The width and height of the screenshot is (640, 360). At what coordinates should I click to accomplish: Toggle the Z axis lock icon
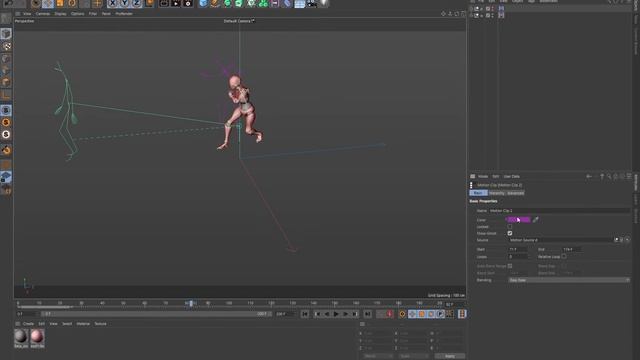click(x=136, y=3)
